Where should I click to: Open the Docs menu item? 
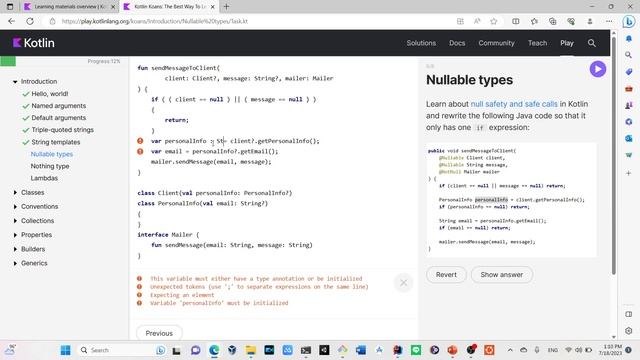(457, 43)
